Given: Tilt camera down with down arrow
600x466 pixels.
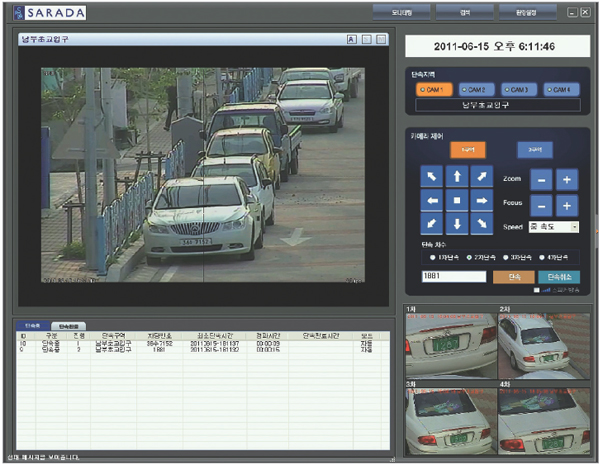Looking at the screenshot, I should (456, 225).
